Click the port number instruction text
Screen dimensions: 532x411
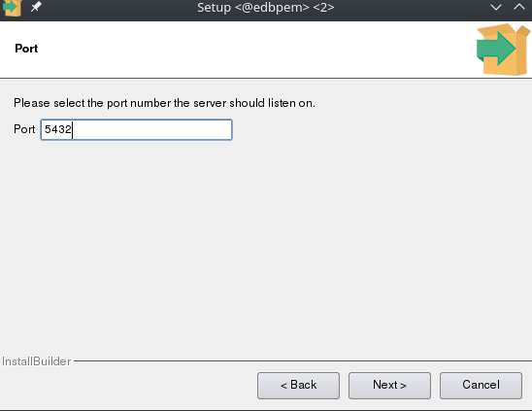(x=165, y=103)
